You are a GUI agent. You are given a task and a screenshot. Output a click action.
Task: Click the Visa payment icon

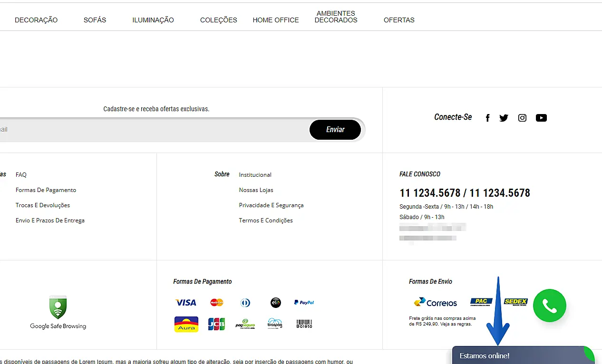coord(185,303)
